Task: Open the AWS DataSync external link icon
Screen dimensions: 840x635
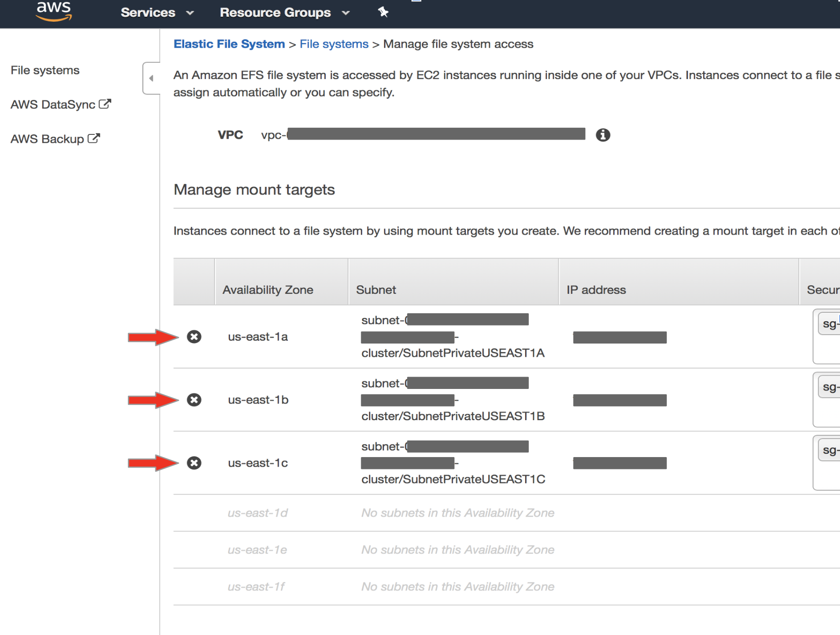Action: 105,103
